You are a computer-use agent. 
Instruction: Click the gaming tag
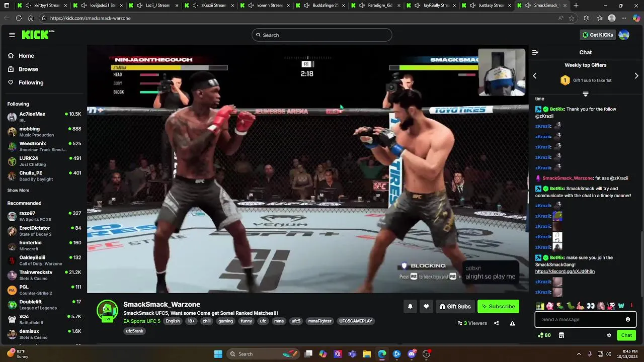click(225, 321)
